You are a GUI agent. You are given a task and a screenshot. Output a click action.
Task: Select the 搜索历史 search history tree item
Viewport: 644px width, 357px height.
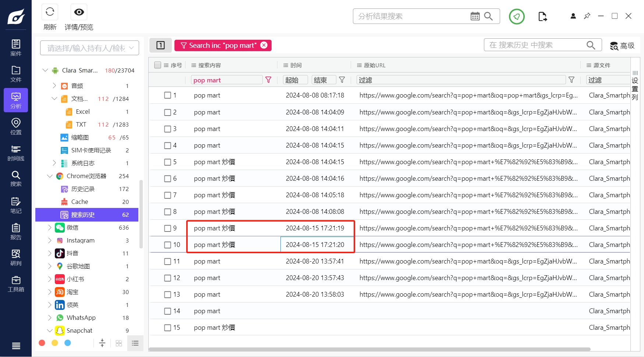tap(87, 215)
